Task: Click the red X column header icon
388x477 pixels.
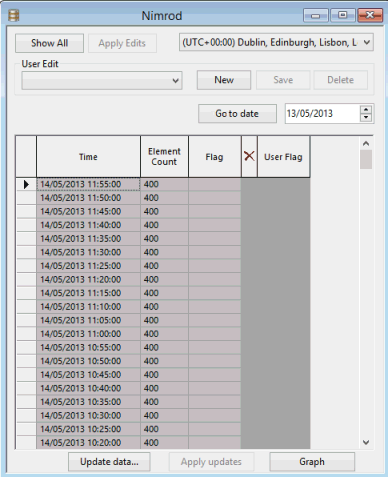Action: (249, 156)
